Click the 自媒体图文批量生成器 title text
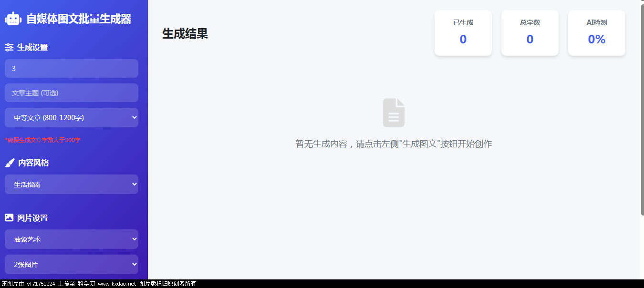The height and width of the screenshot is (288, 644). [x=79, y=19]
